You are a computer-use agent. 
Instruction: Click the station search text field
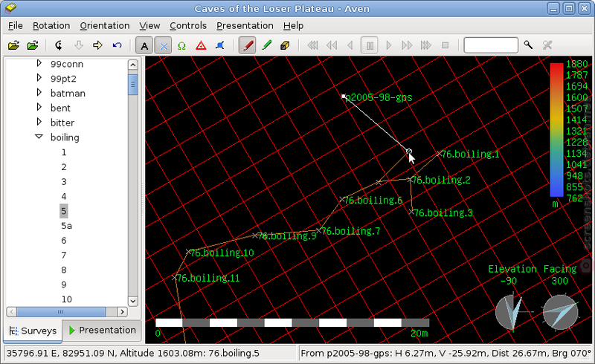click(x=491, y=45)
